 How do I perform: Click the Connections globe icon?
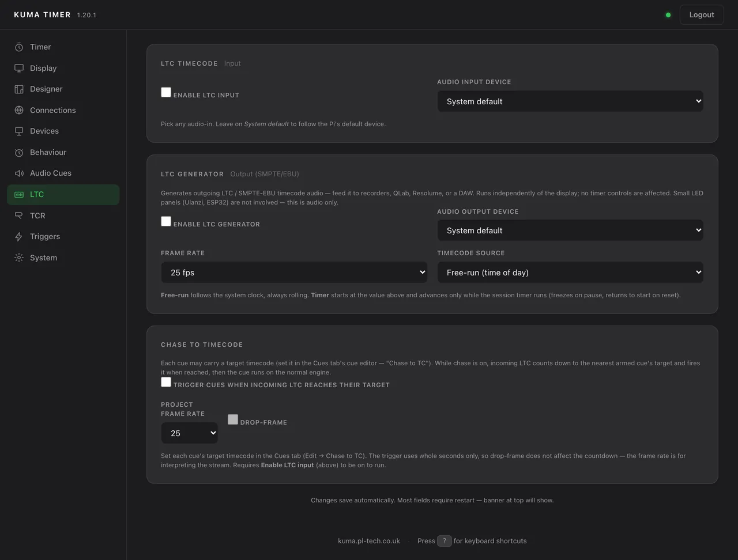click(19, 110)
